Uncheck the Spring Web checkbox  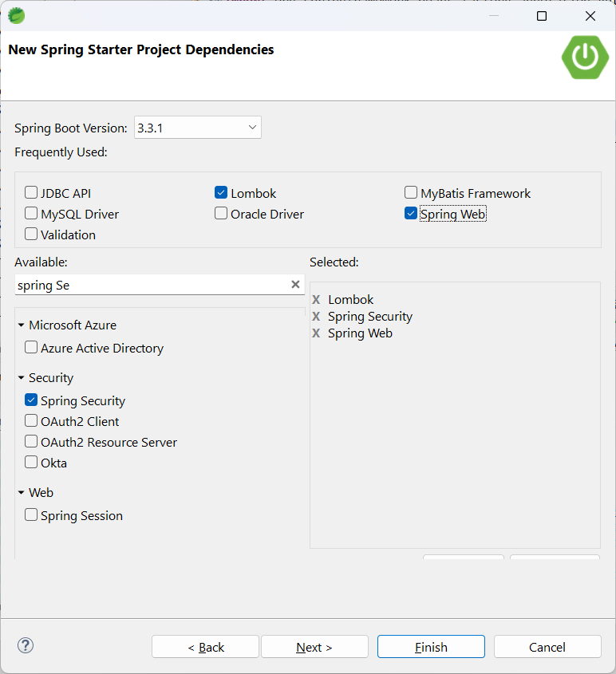click(x=411, y=213)
